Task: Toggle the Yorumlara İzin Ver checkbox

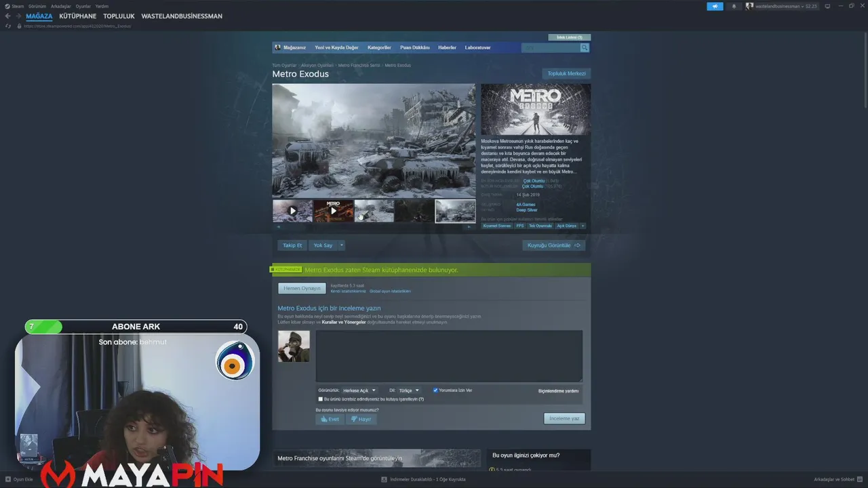Action: click(x=435, y=390)
